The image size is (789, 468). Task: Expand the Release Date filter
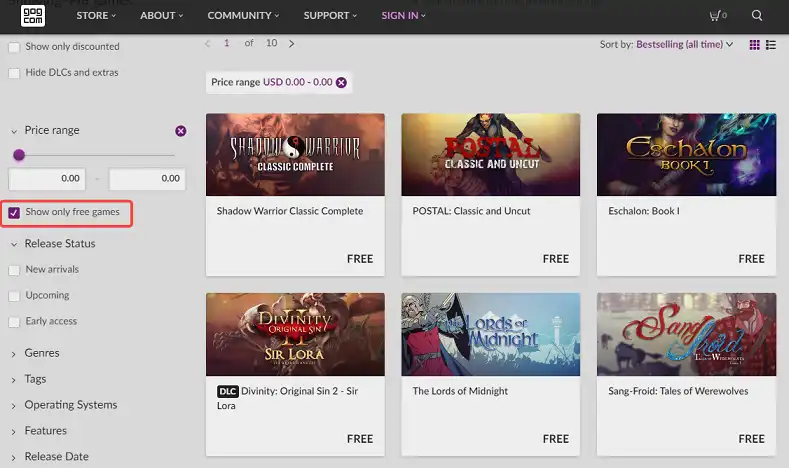click(56, 456)
